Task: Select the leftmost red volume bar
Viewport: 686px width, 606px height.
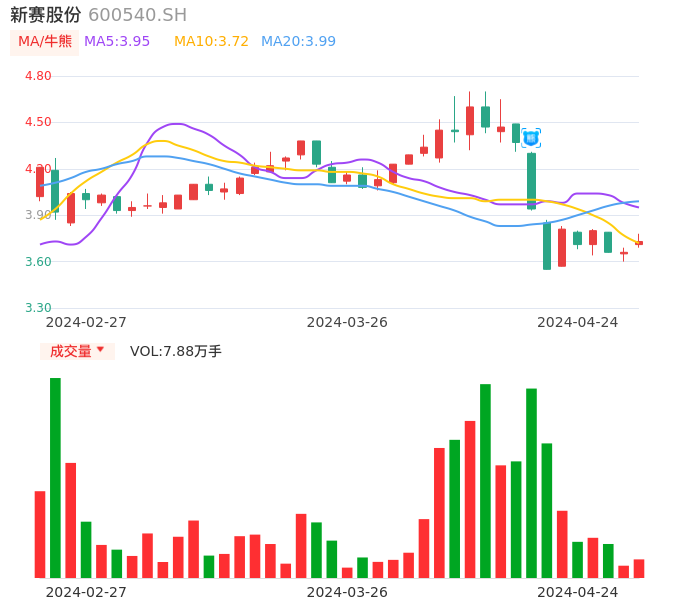Action: click(40, 534)
